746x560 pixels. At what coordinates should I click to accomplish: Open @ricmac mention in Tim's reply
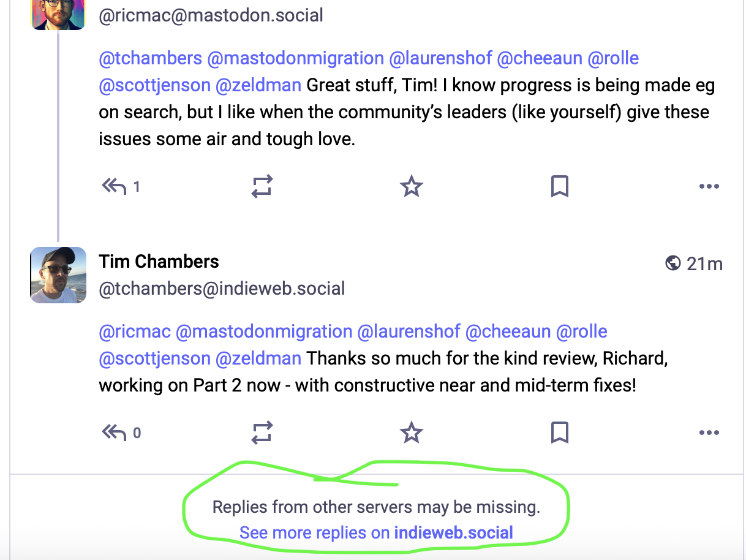[135, 331]
